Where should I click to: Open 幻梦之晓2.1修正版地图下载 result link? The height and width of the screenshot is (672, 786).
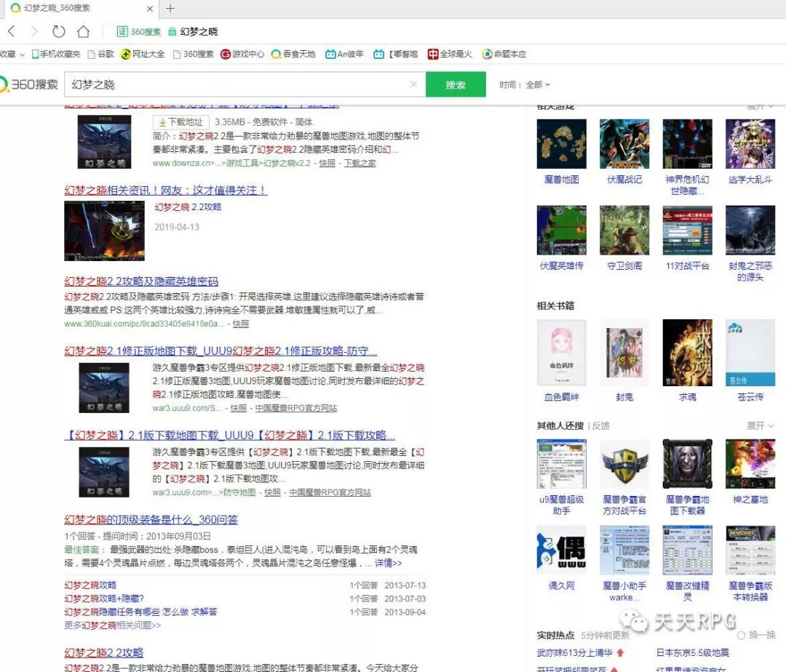point(221,351)
